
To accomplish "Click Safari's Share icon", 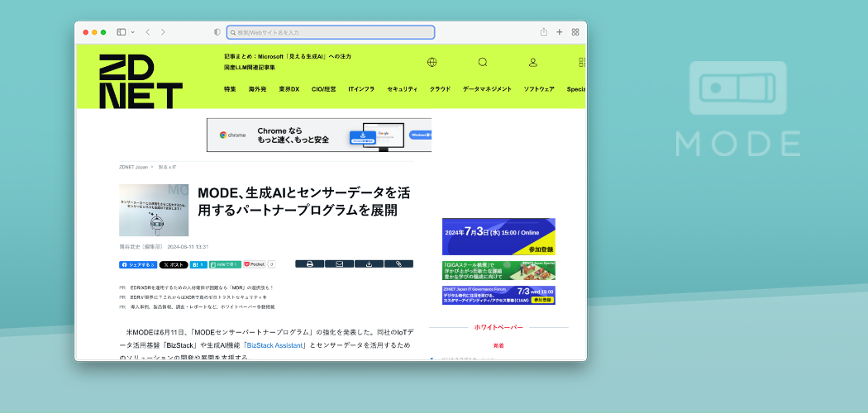I will [544, 32].
